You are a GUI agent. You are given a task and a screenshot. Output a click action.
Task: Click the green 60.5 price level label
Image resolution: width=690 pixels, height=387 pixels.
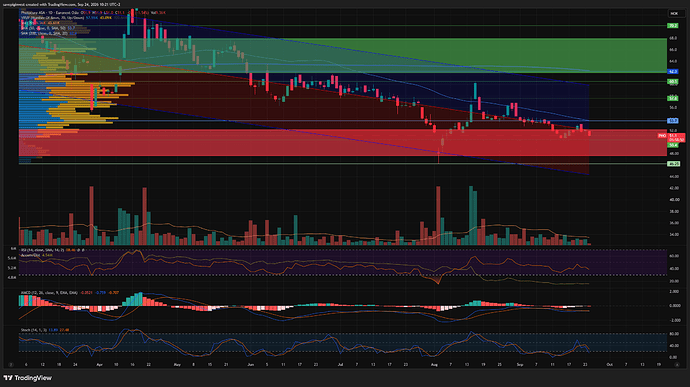(673, 81)
